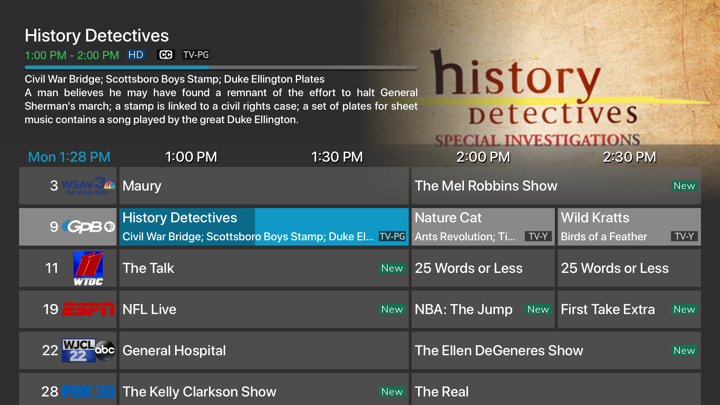This screenshot has width=720, height=405.
Task: Click the Civil War Bridge episode title line
Action: 174,79
